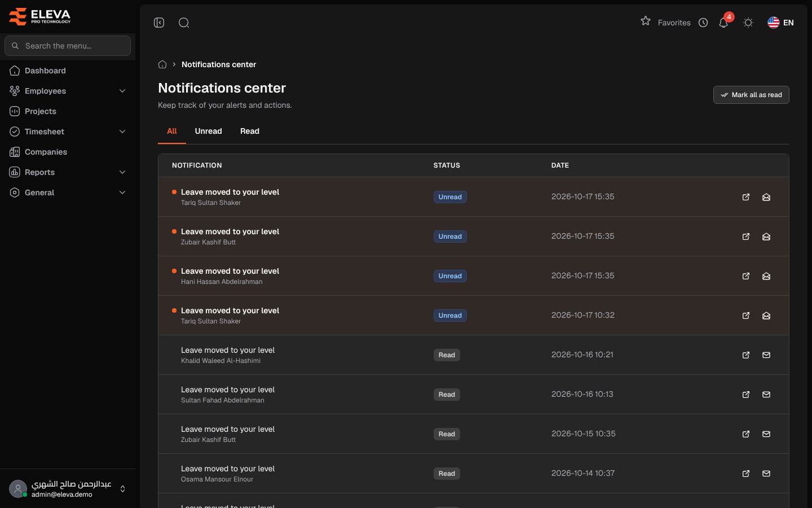The height and width of the screenshot is (508, 812).
Task: Switch to the Unread tab
Action: [209, 131]
